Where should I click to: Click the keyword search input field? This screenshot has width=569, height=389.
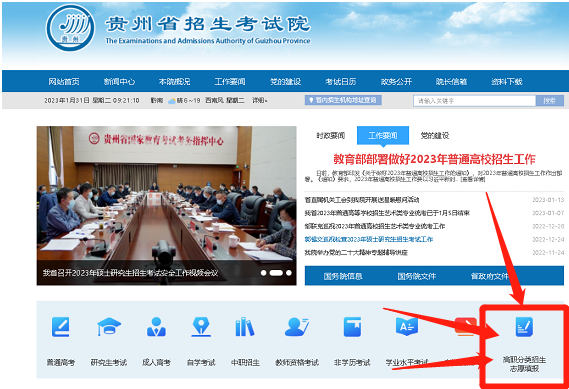474,101
